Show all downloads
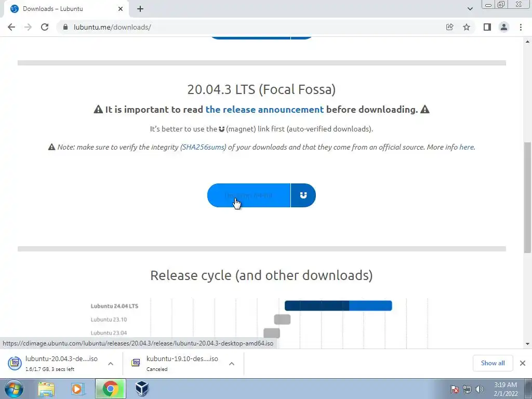Viewport: 532px width, 399px height. (493, 363)
